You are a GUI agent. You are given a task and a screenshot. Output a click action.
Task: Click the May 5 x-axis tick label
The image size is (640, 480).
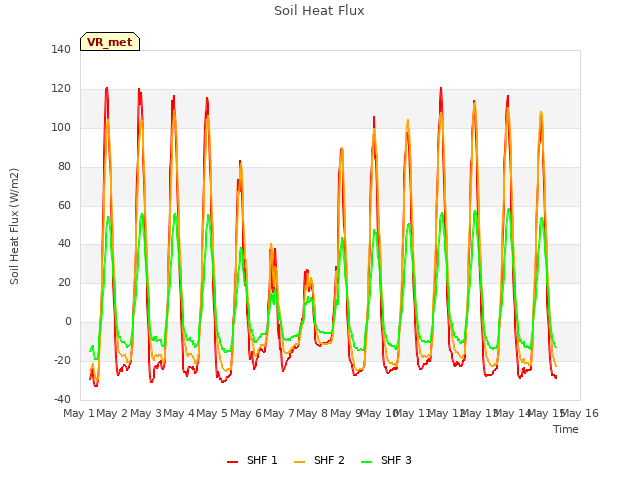212,413
